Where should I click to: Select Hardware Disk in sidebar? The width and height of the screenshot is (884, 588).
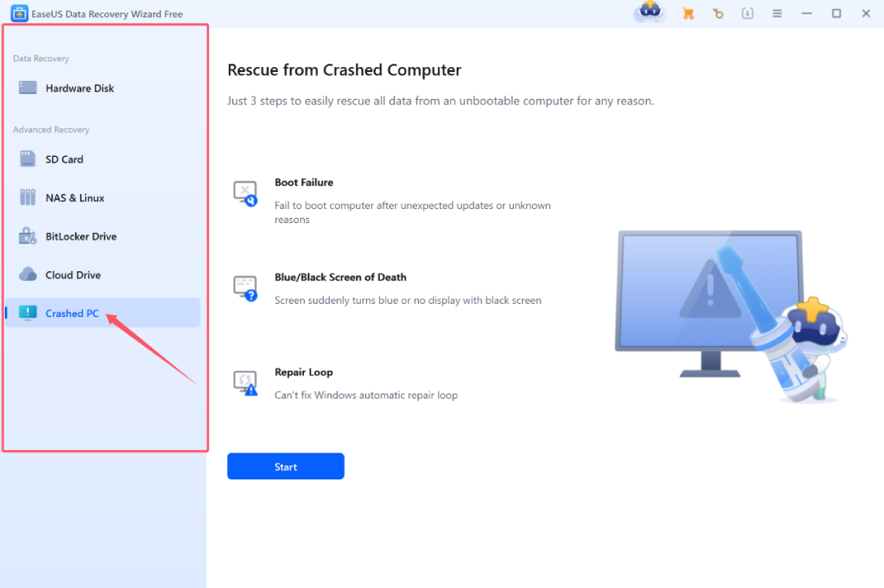103,88
